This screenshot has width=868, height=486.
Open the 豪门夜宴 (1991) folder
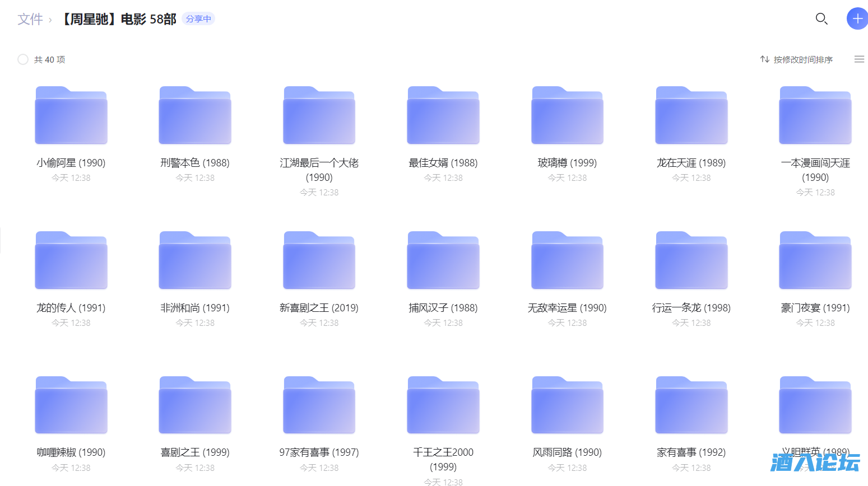pos(815,260)
